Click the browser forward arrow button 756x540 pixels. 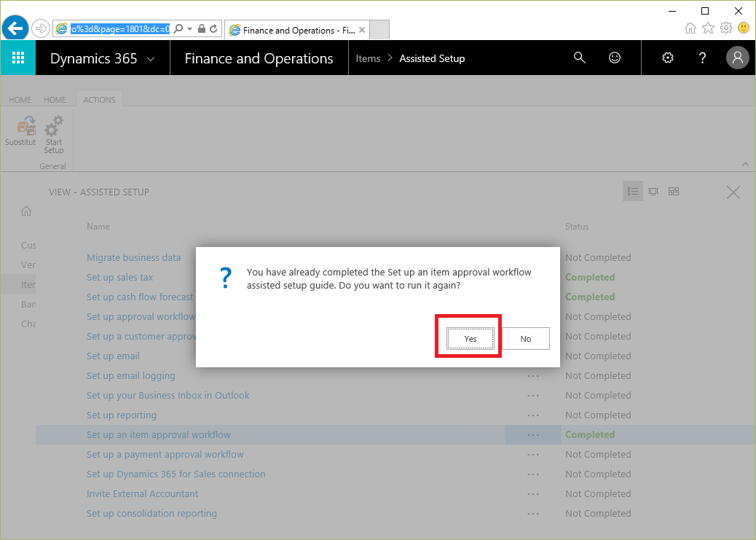point(41,29)
